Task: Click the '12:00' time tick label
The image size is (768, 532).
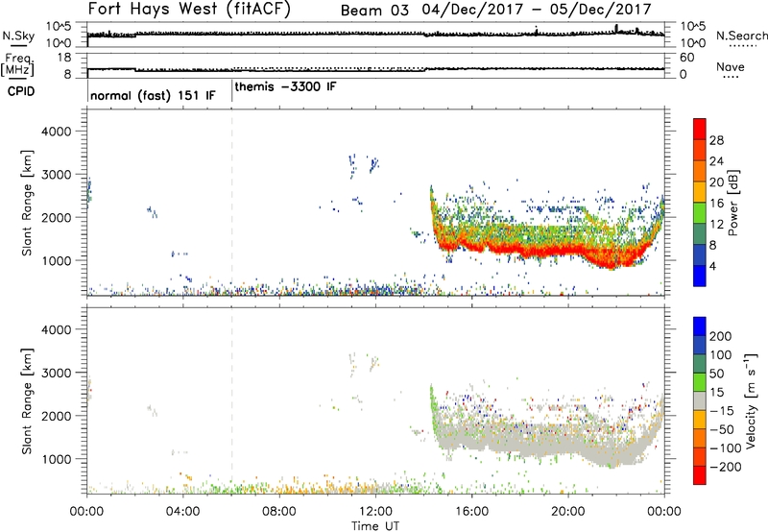Action: coord(375,512)
